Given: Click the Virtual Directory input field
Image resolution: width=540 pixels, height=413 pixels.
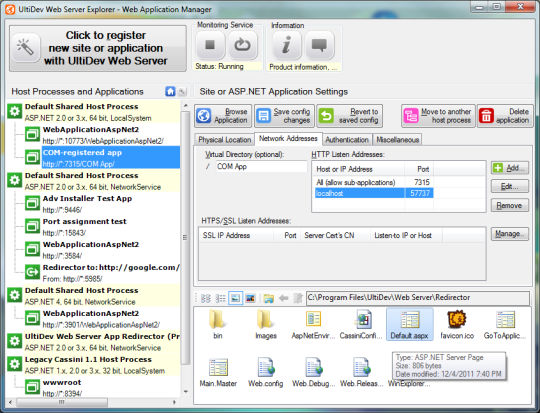Looking at the screenshot, I should point(261,167).
